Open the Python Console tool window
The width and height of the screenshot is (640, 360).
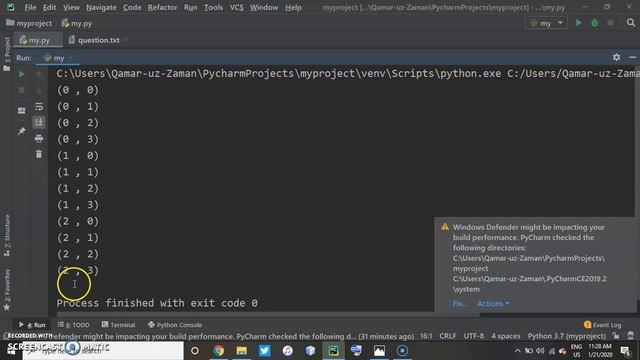[175, 325]
